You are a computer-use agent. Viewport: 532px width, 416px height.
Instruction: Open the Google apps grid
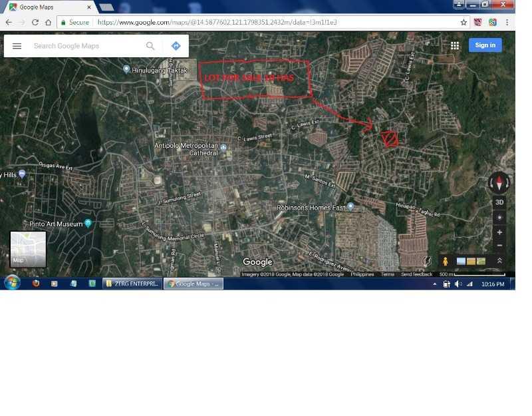455,45
